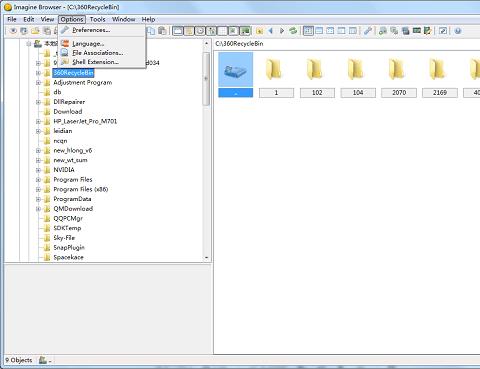Select the Sky-File folder in tree
This screenshot has height=369, width=480.
pos(64,238)
